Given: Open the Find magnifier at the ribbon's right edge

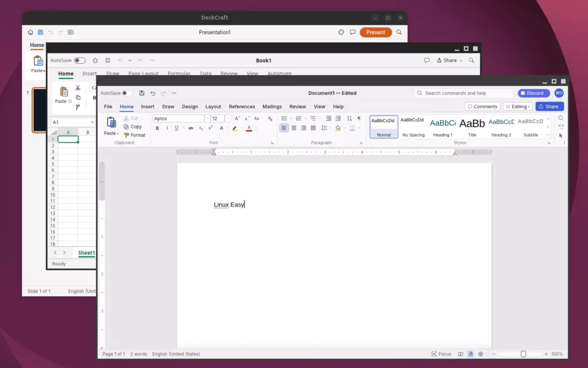Looking at the screenshot, I should (x=560, y=118).
